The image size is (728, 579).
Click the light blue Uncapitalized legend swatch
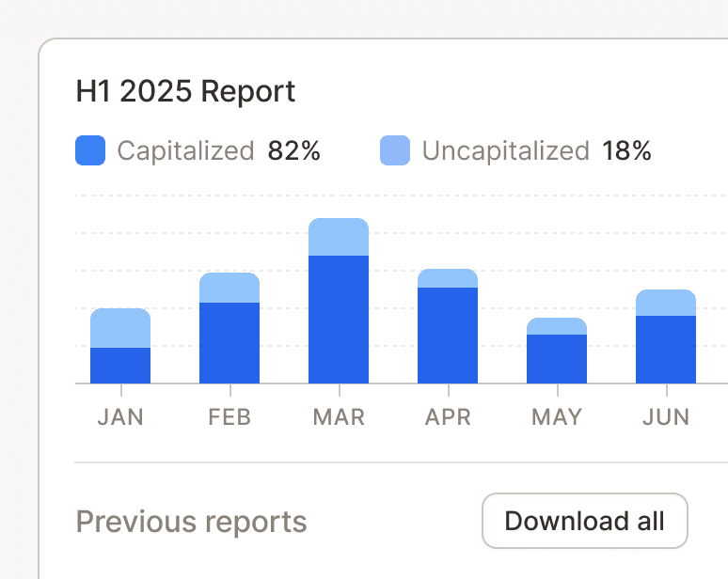(x=395, y=150)
